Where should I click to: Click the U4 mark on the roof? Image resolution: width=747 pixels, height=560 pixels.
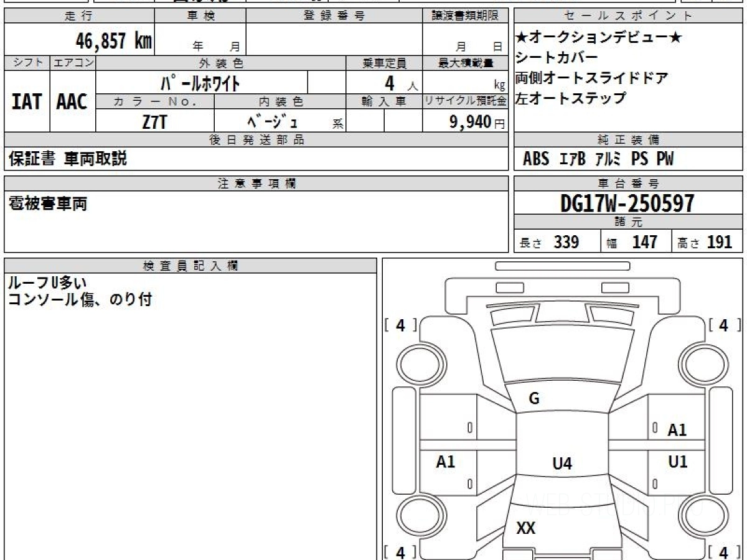pos(562,463)
